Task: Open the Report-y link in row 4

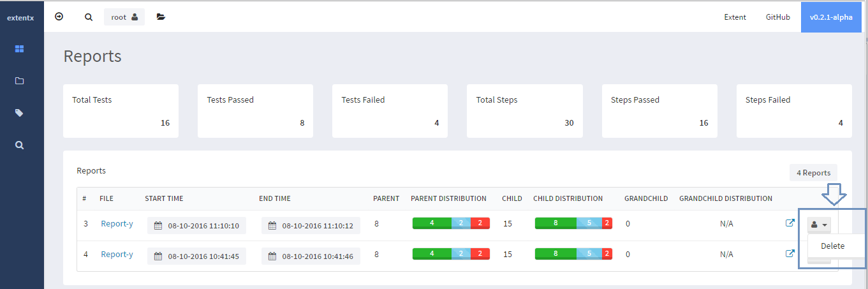Action: [x=117, y=254]
